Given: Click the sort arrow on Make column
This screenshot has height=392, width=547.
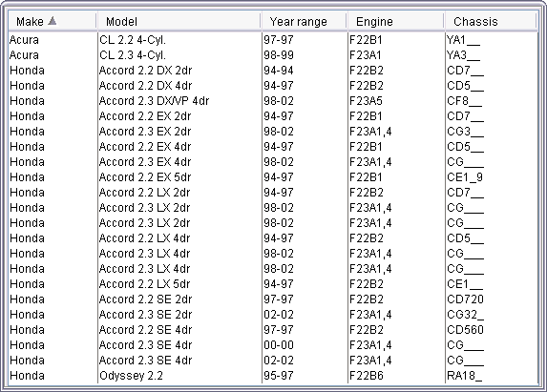Looking at the screenshot, I should tap(53, 21).
